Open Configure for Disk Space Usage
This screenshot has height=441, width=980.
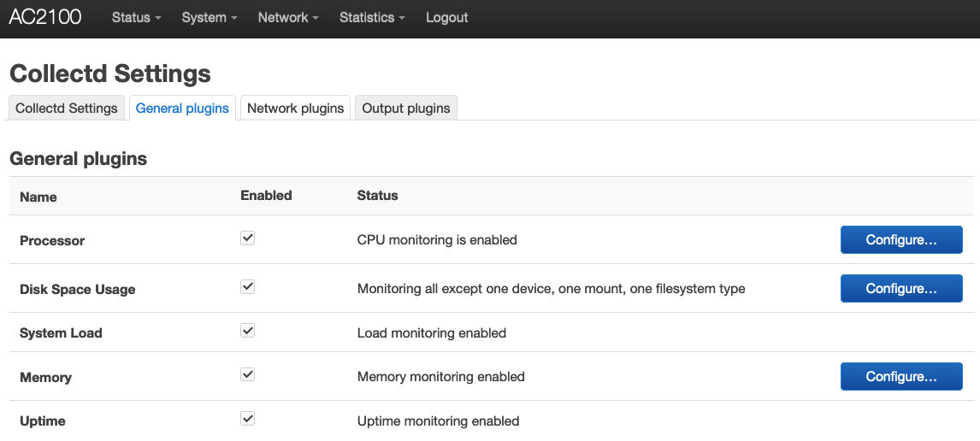click(x=901, y=289)
